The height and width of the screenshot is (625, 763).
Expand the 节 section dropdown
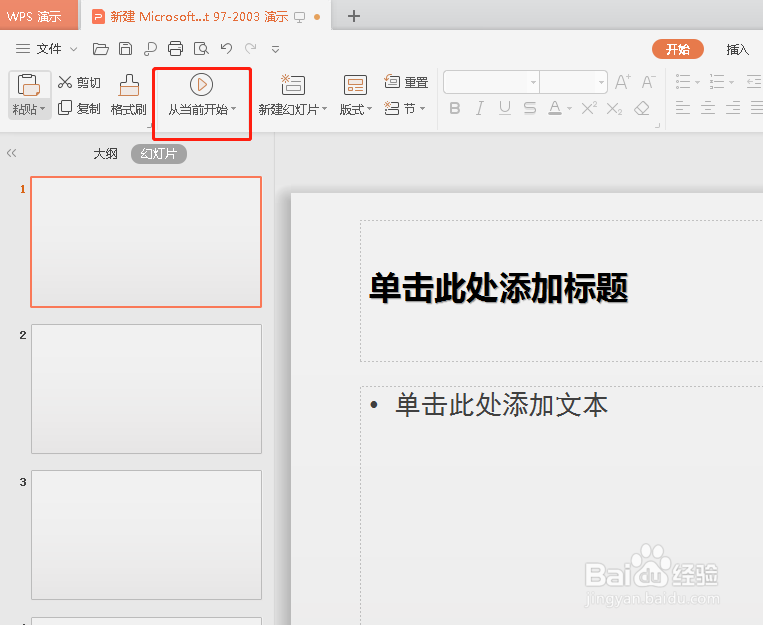point(422,108)
